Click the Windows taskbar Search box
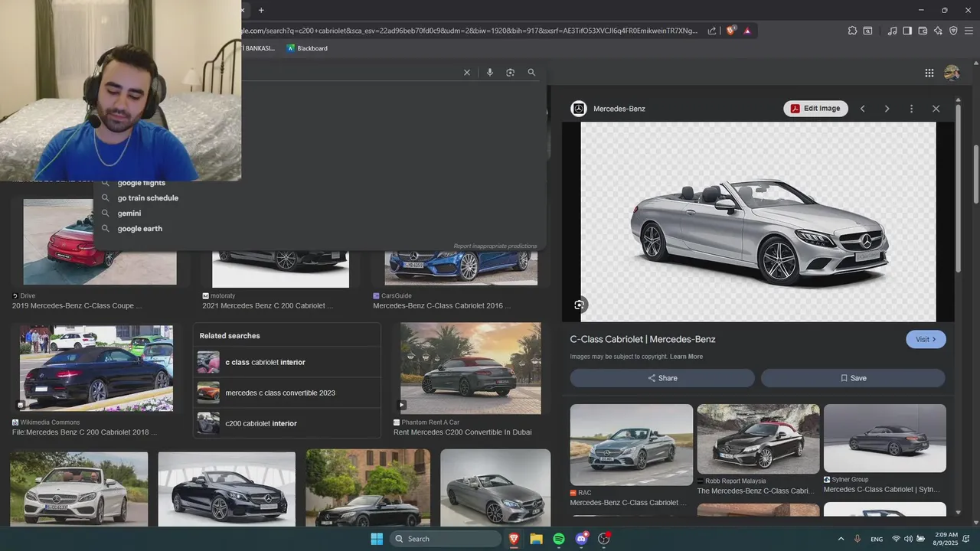This screenshot has height=551, width=980. [x=446, y=539]
